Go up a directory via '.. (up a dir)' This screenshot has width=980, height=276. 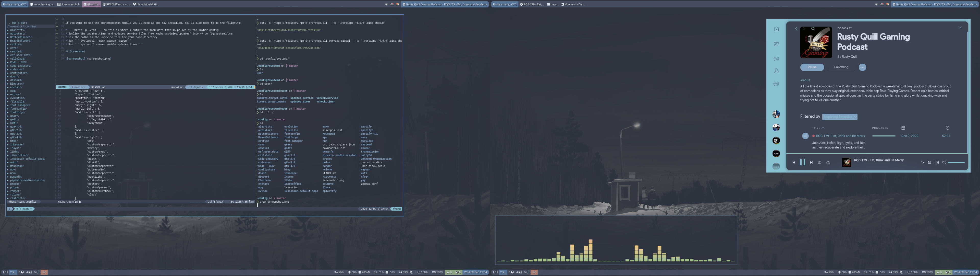click(18, 23)
